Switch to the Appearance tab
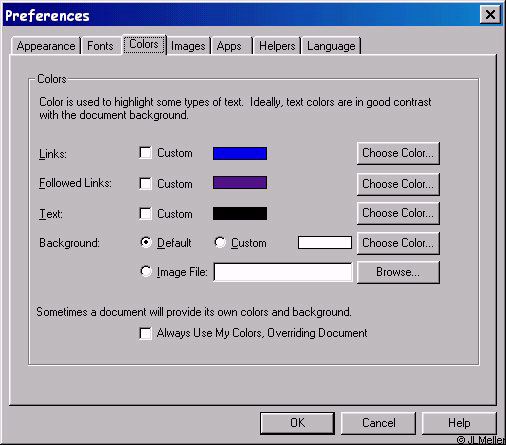This screenshot has width=506, height=445. pyautogui.click(x=46, y=46)
